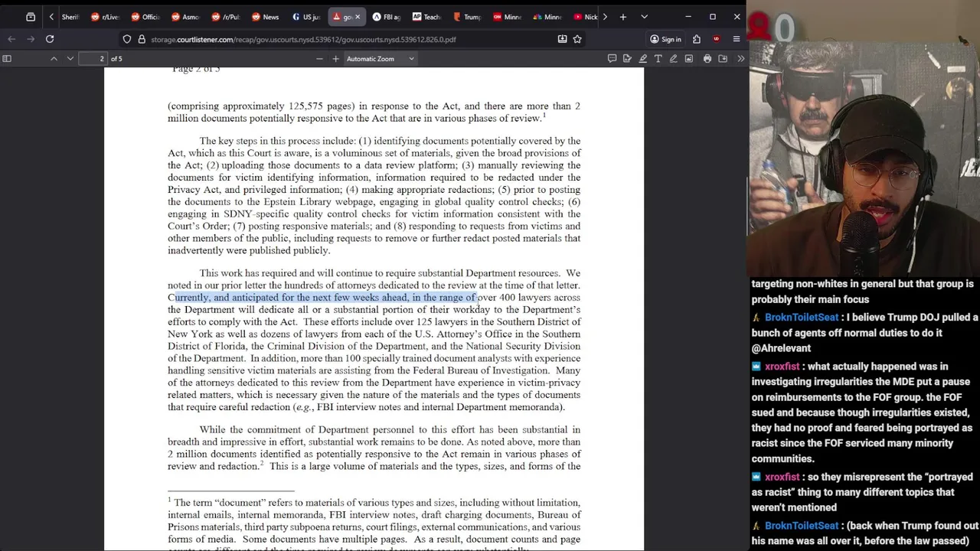Viewport: 980px width, 551px height.
Task: Open tracking protection shield icon
Action: point(127,39)
